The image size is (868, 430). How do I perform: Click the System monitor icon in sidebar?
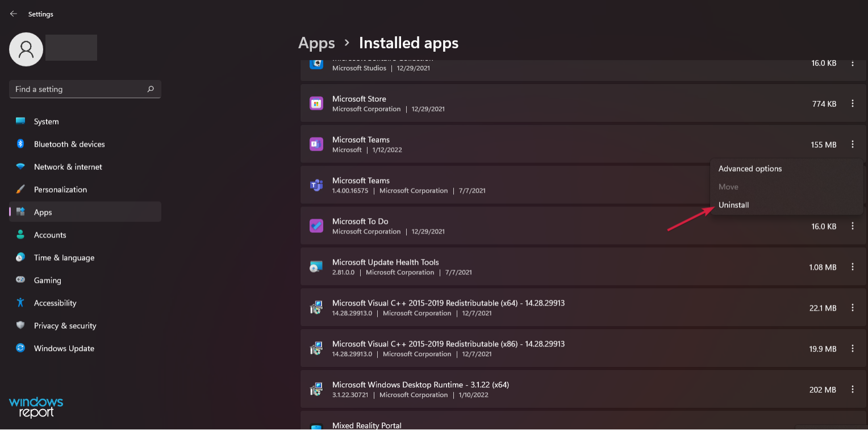20,122
